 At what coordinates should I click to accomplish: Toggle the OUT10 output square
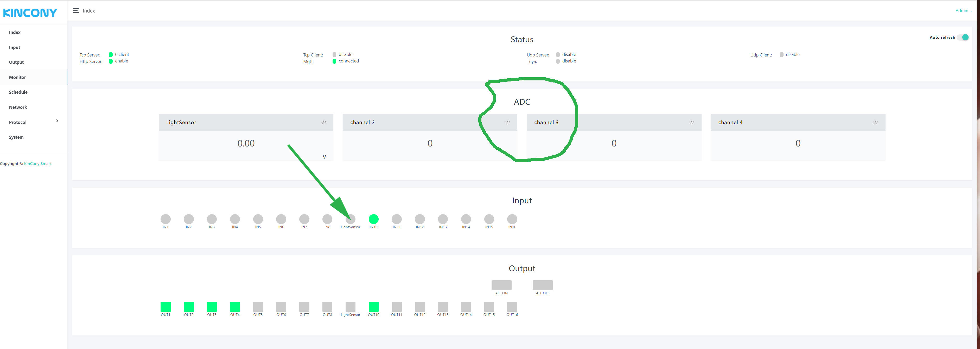[373, 306]
